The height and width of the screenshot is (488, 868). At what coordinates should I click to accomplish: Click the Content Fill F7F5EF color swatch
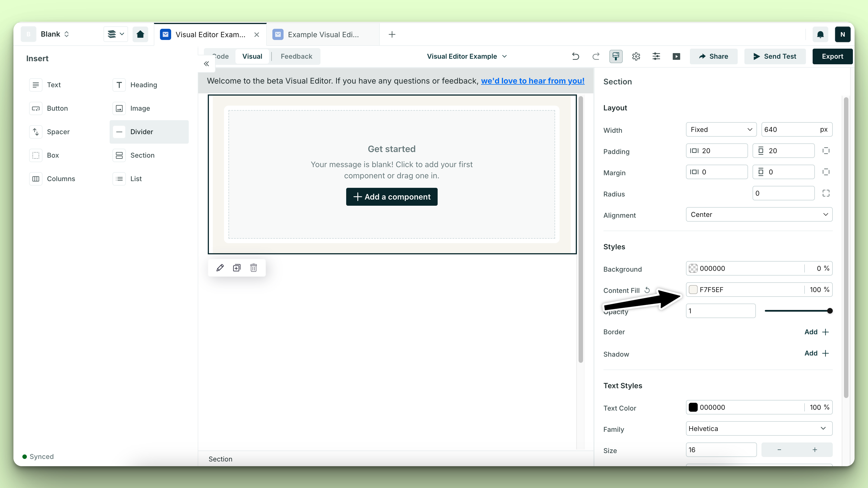[693, 290]
